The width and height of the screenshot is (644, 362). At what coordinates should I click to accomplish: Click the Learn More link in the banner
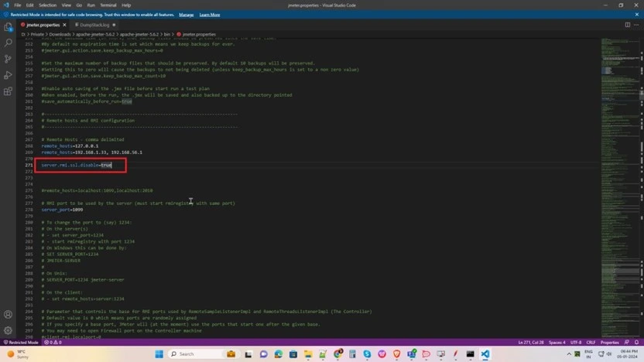tap(210, 15)
